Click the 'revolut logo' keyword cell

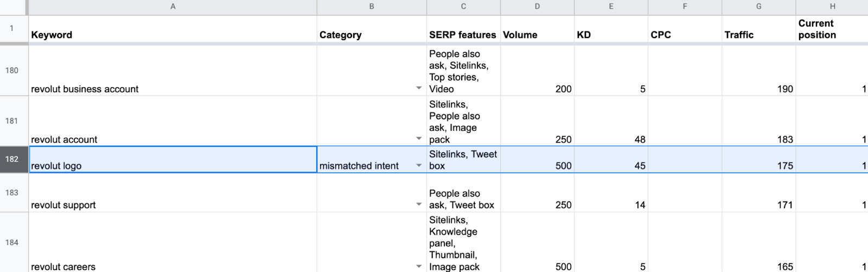pyautogui.click(x=173, y=160)
